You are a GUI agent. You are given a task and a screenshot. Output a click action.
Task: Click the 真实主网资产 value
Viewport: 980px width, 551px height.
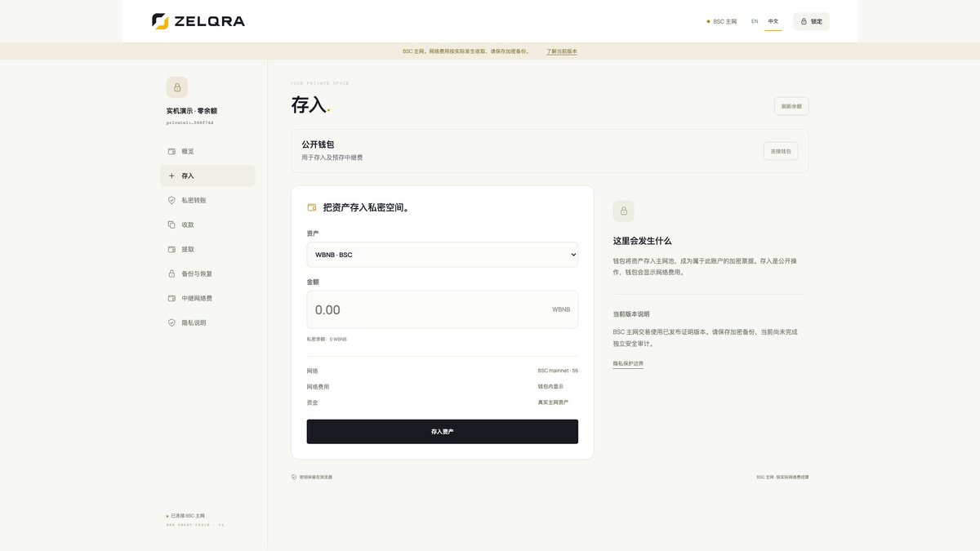[553, 402]
